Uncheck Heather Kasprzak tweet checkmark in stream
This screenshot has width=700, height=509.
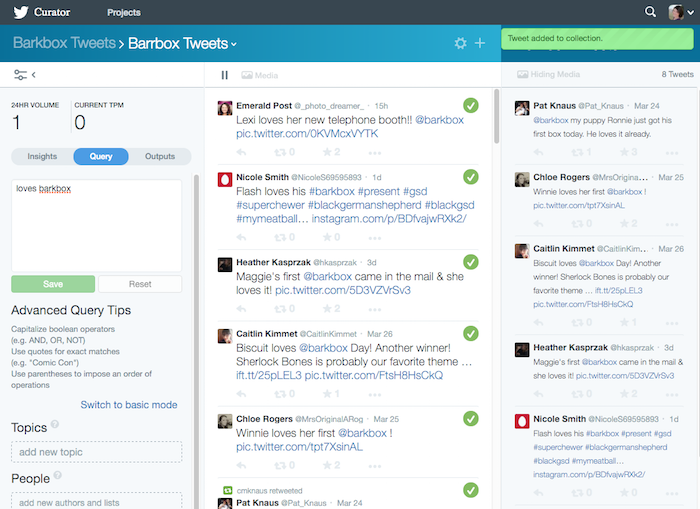(x=471, y=262)
